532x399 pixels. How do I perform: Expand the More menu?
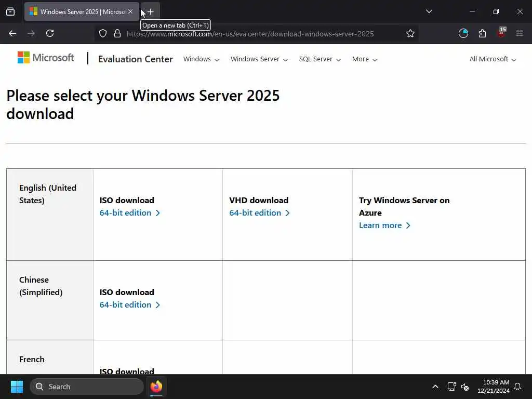(364, 59)
